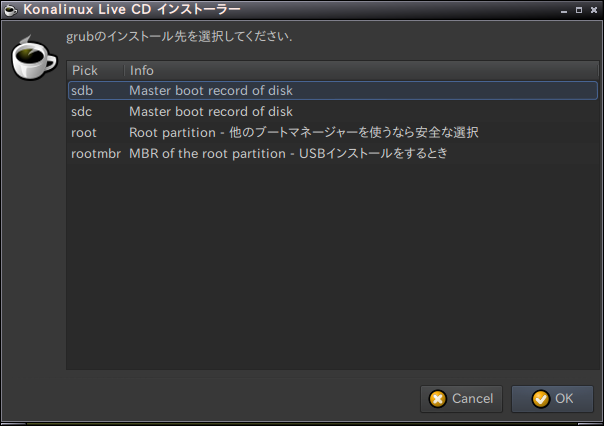604x426 pixels.
Task: Pick the rootmbr USB install row
Action: (x=333, y=153)
